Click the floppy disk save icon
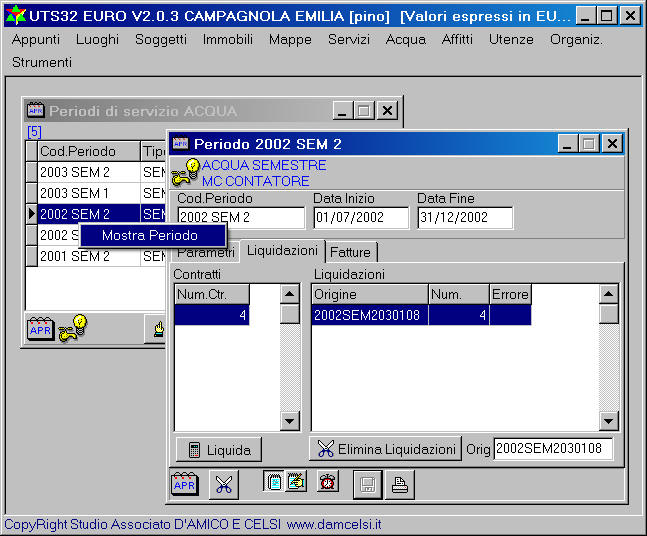647x536 pixels. click(367, 484)
